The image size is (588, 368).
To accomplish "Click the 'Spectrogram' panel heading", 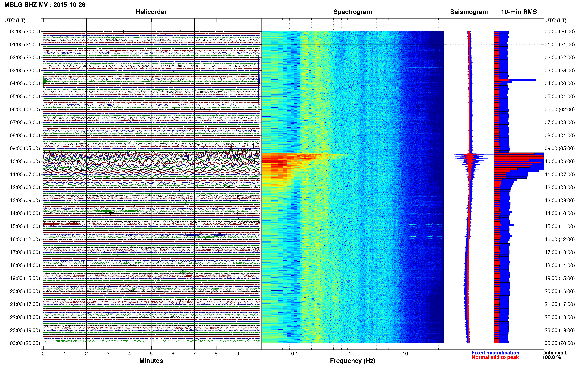I will coord(352,12).
